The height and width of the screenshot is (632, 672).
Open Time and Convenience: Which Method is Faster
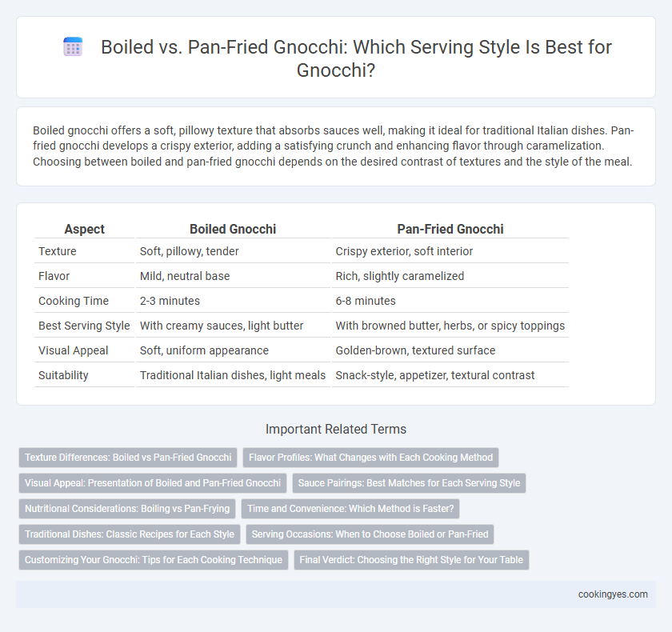pos(350,509)
